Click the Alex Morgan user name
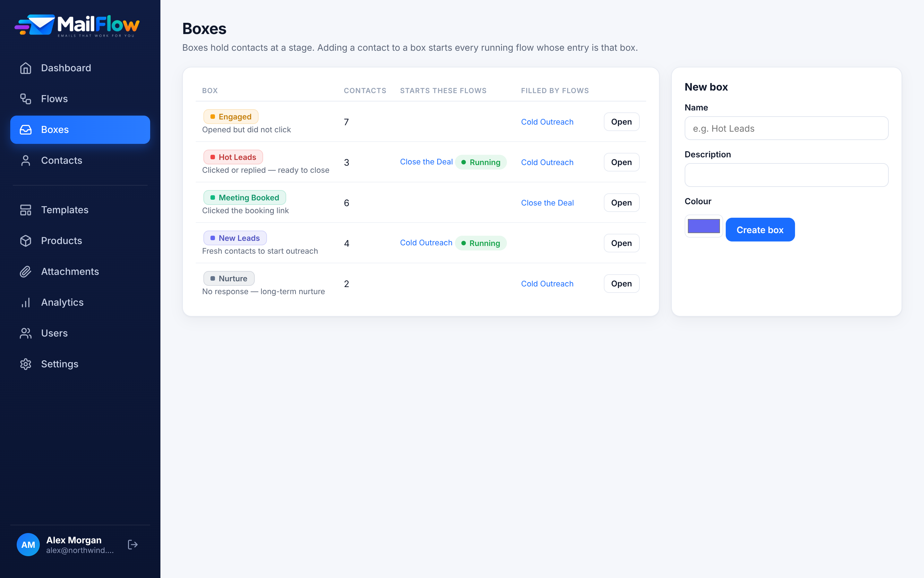The width and height of the screenshot is (924, 578). 74,540
